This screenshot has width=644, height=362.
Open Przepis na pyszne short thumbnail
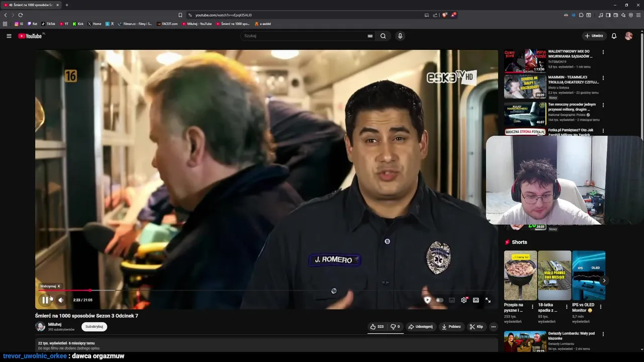click(520, 275)
